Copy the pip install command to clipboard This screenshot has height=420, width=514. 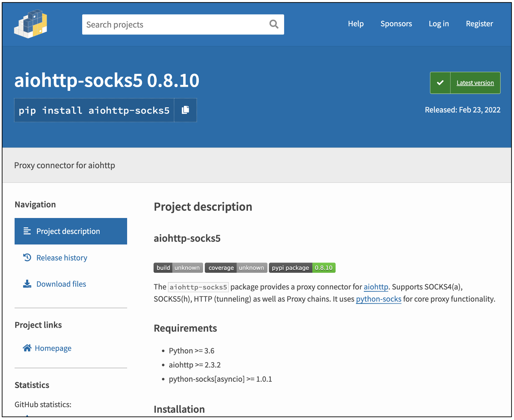pyautogui.click(x=185, y=110)
